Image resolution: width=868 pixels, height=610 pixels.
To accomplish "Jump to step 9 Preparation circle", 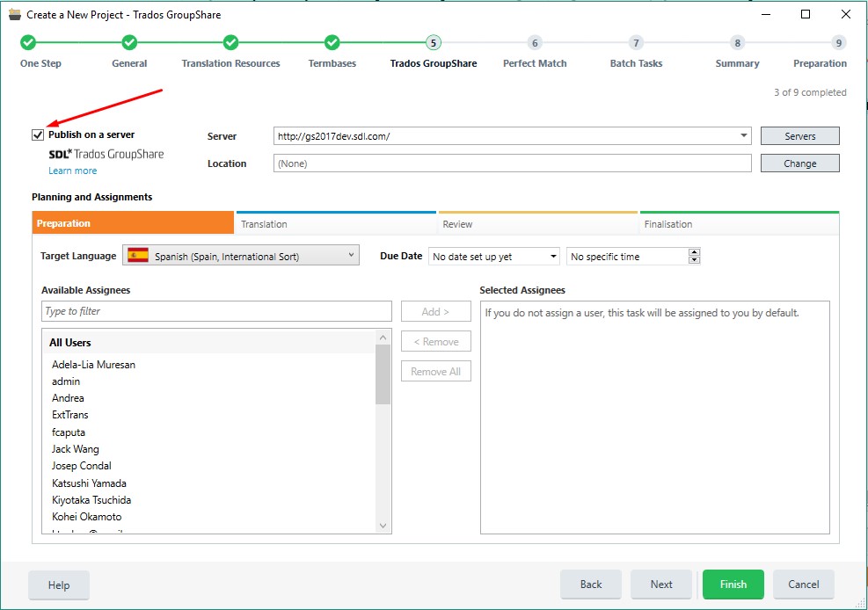I will pos(838,42).
